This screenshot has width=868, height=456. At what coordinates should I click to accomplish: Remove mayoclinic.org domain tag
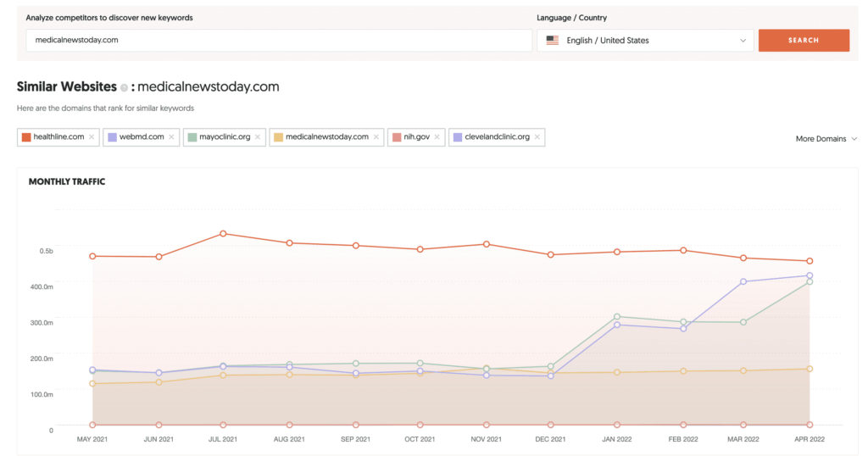tap(258, 137)
